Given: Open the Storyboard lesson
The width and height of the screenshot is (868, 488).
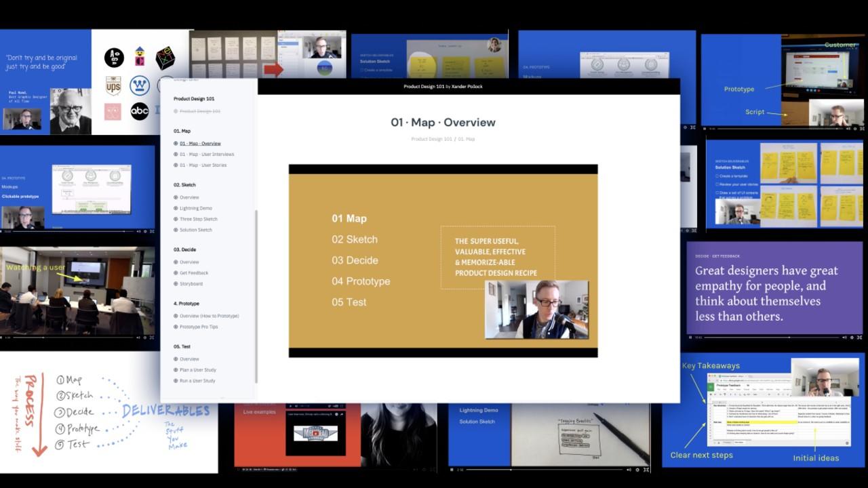Looking at the screenshot, I should coord(191,284).
